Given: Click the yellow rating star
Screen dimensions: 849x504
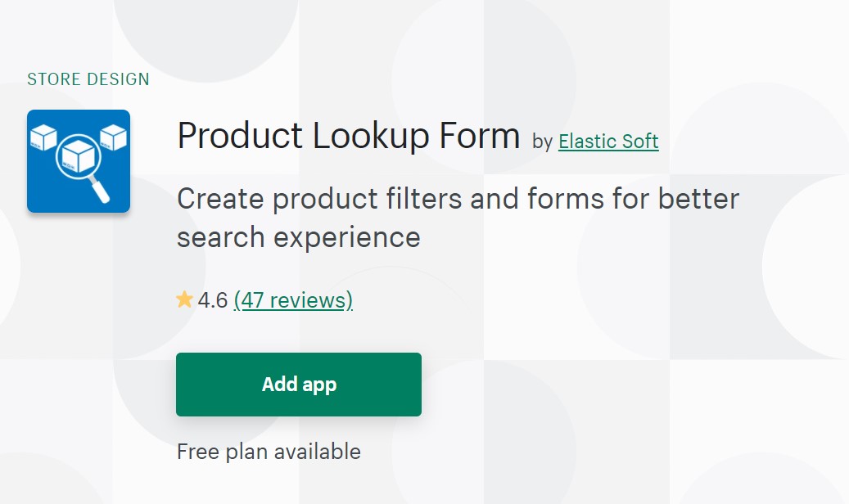Looking at the screenshot, I should point(185,299).
